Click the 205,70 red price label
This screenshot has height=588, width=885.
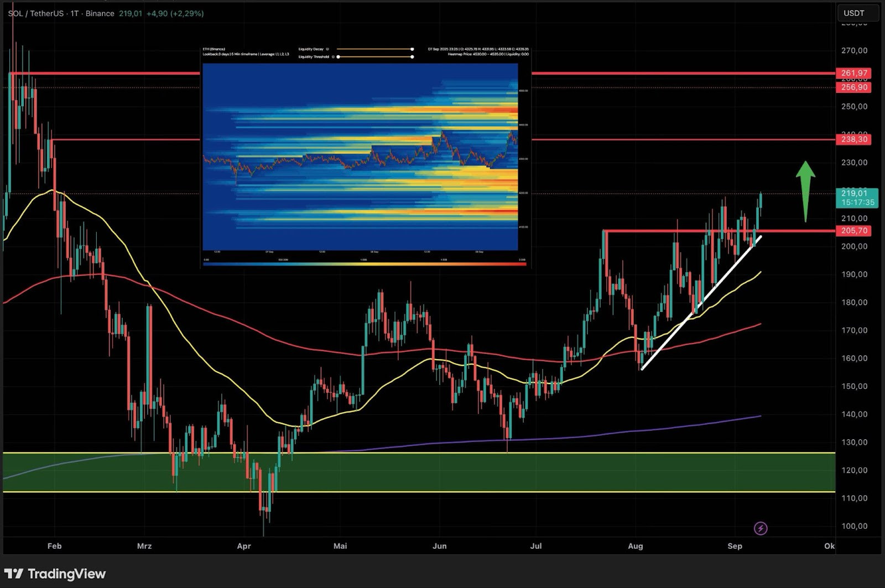pos(854,231)
